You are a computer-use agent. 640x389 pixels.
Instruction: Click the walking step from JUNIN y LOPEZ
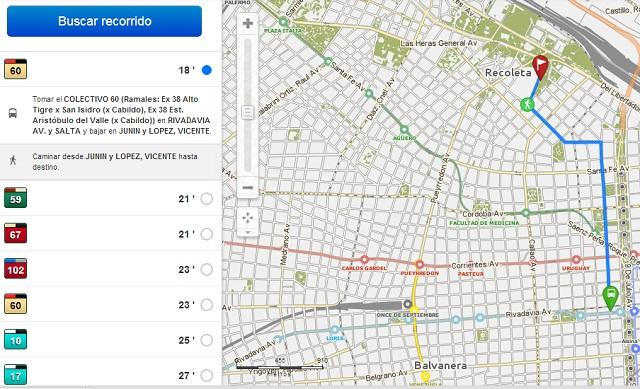point(110,162)
